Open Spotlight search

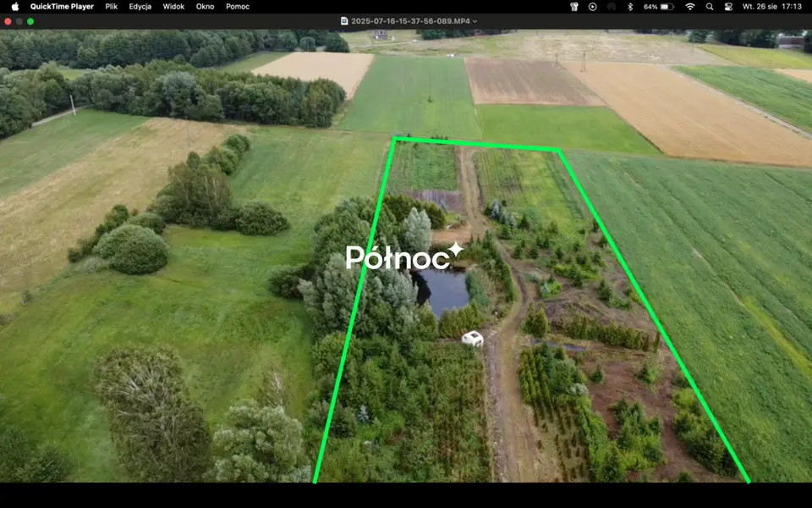click(x=710, y=7)
